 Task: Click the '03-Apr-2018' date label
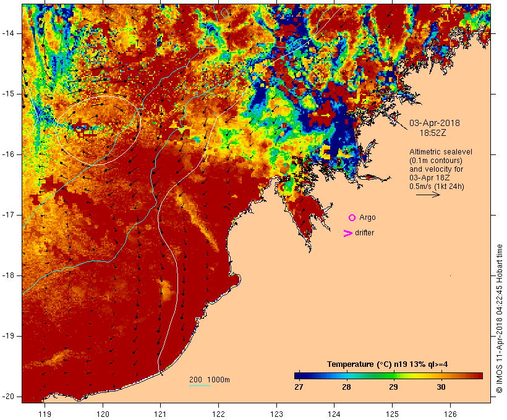click(x=434, y=123)
